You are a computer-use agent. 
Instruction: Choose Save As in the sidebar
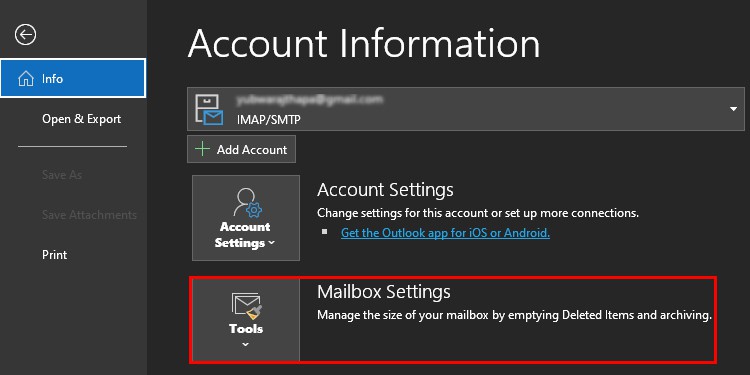pyautogui.click(x=62, y=175)
